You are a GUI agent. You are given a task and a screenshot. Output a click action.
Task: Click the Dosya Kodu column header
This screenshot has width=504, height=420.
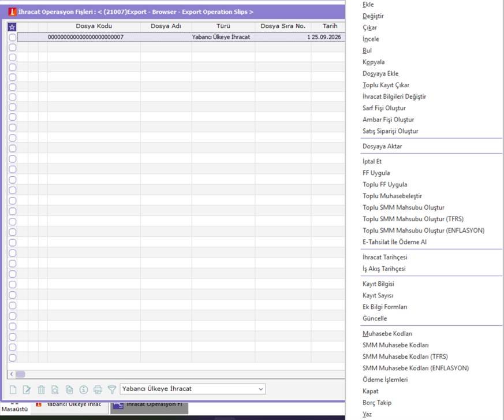click(94, 27)
